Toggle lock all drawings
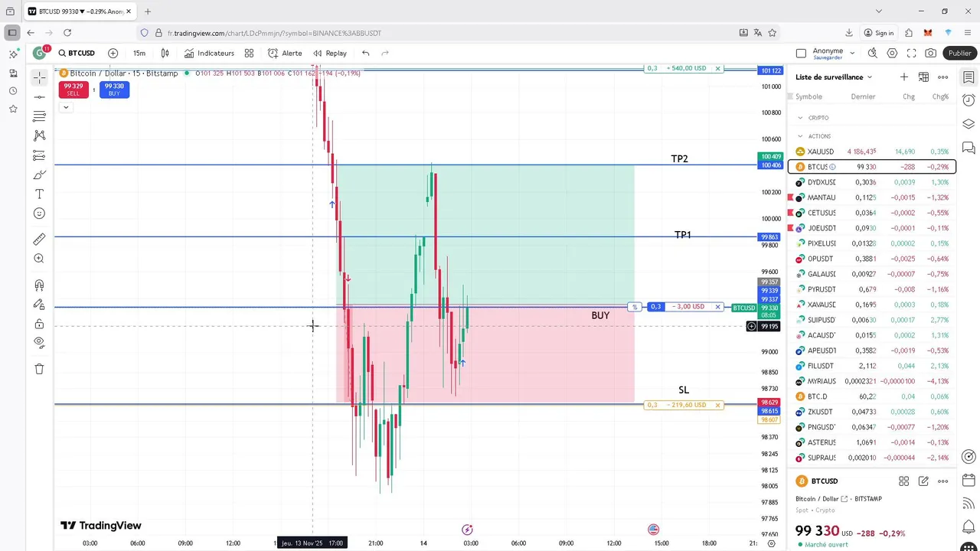Screen dimensions: 980x551 [39, 324]
